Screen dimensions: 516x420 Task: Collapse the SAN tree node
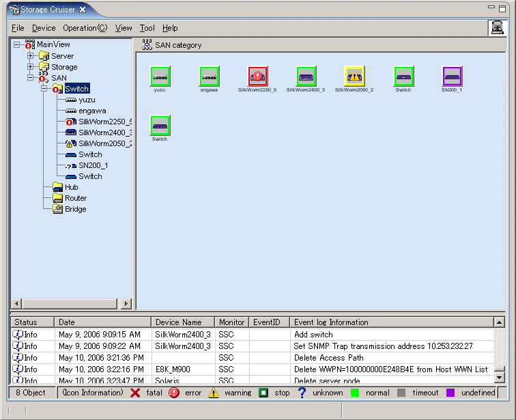30,78
